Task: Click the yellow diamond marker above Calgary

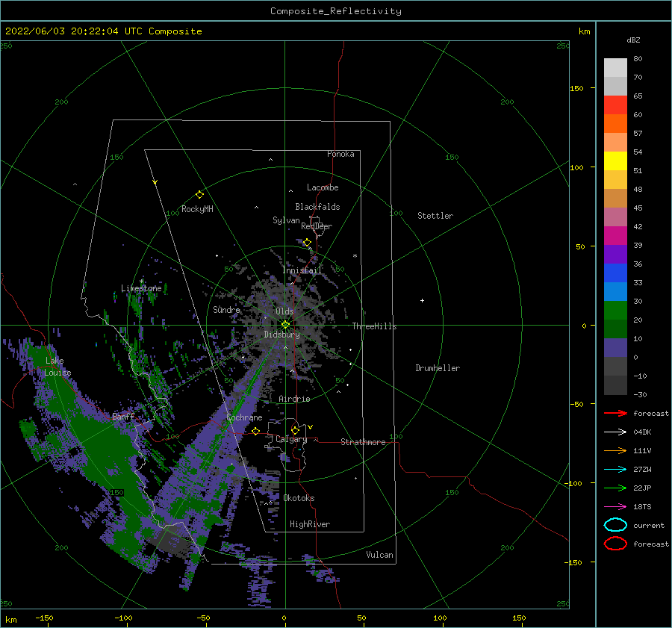Action: coord(295,430)
